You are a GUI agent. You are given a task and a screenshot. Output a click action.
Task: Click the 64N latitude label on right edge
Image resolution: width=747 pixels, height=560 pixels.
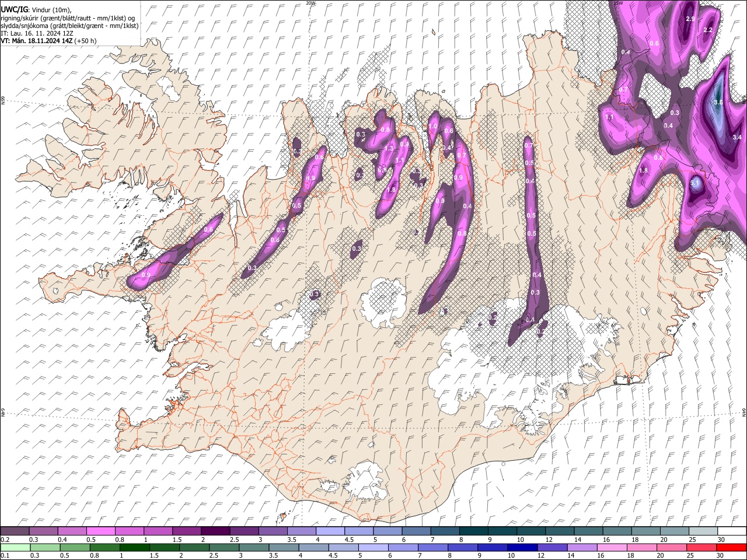coord(744,412)
